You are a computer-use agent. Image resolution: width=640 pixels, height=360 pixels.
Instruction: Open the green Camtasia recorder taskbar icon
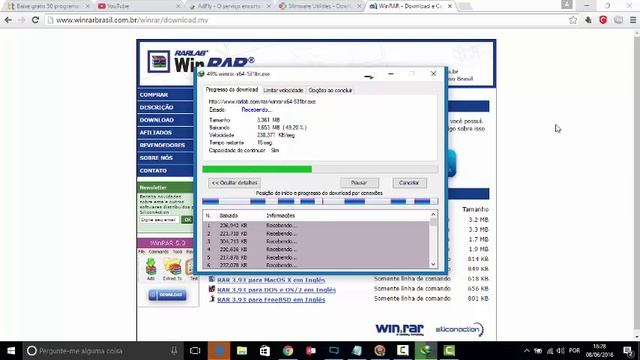click(449, 351)
